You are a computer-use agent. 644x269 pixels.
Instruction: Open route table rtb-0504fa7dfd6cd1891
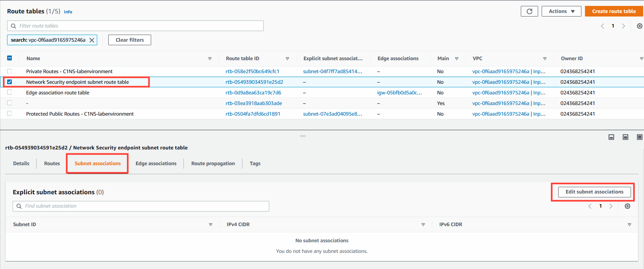point(253,114)
